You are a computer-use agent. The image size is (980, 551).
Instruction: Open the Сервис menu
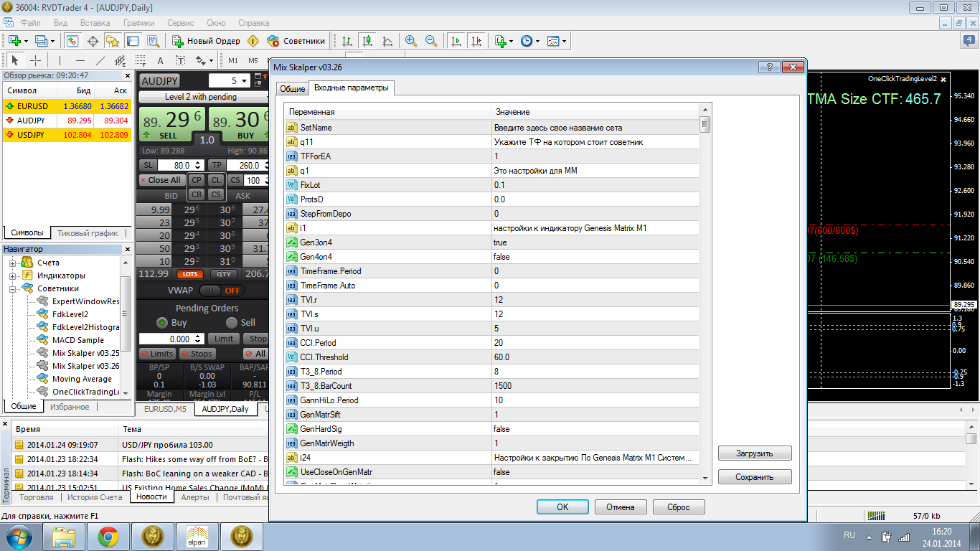(x=181, y=23)
